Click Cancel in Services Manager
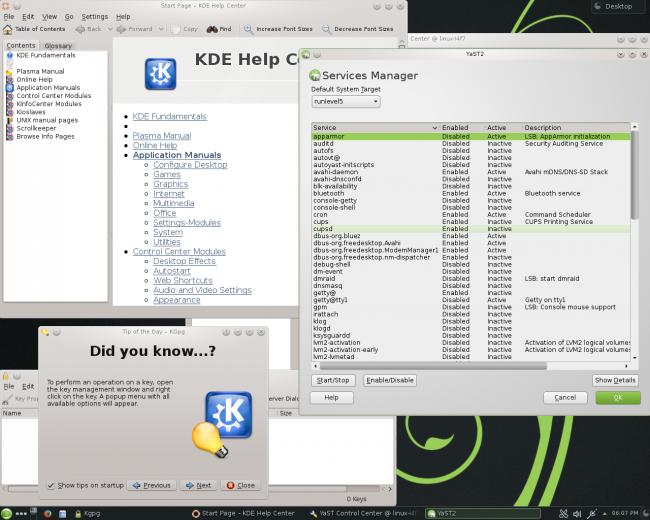This screenshot has height=520, width=650. (565, 398)
